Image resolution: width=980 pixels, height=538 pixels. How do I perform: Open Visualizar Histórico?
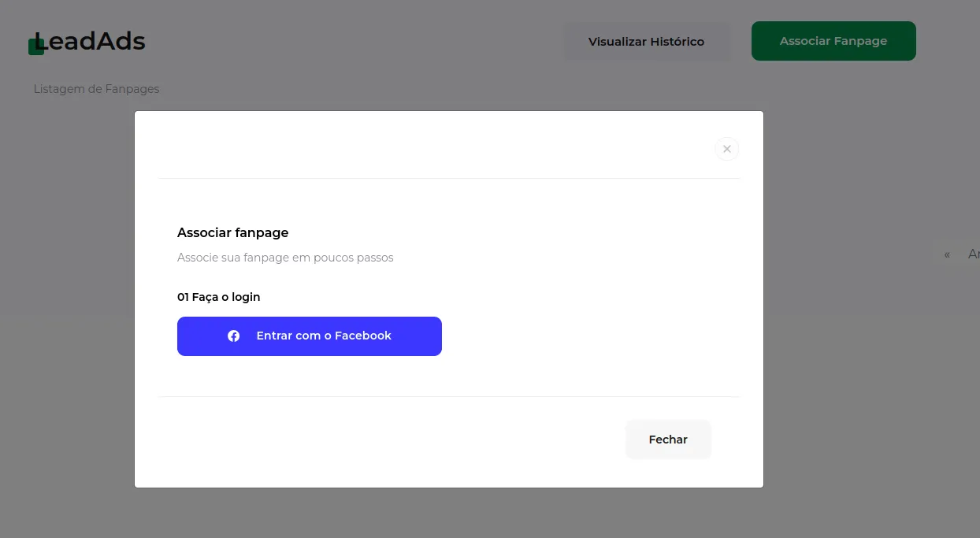click(647, 42)
